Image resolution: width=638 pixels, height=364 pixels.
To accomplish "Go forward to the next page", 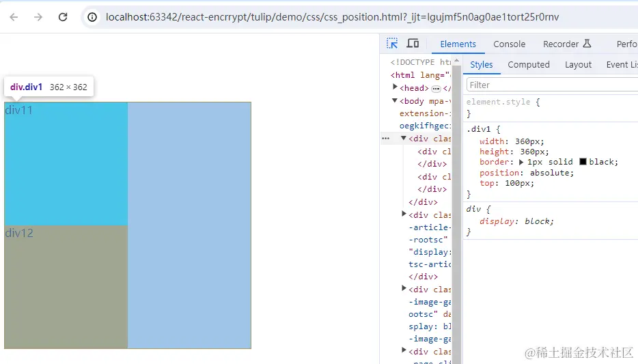I will click(x=38, y=17).
